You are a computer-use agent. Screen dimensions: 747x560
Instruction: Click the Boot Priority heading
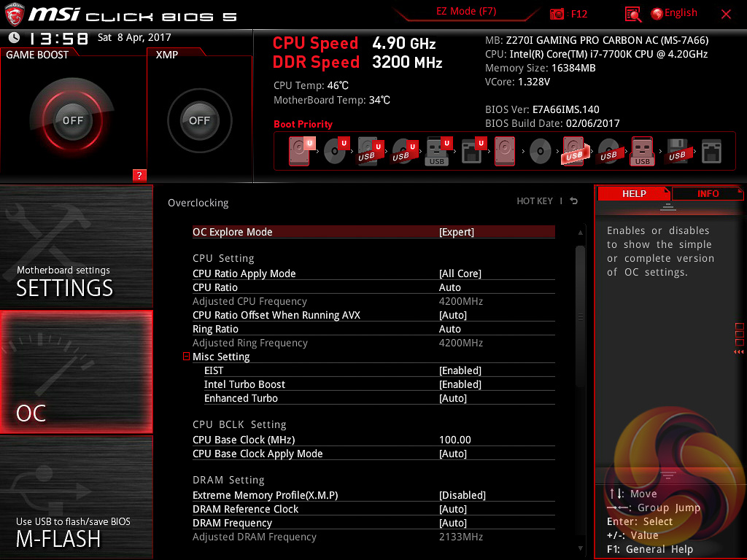tap(303, 124)
